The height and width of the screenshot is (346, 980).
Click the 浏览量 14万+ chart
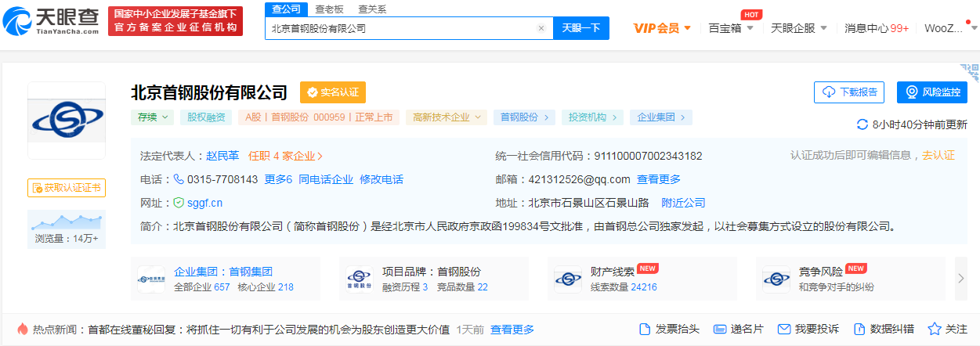coord(67,229)
